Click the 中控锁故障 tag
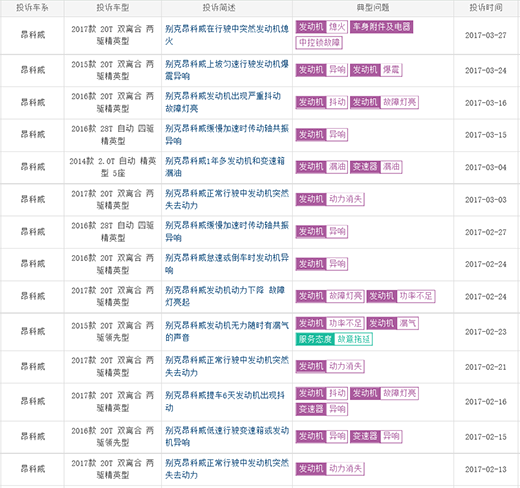 tap(319, 43)
